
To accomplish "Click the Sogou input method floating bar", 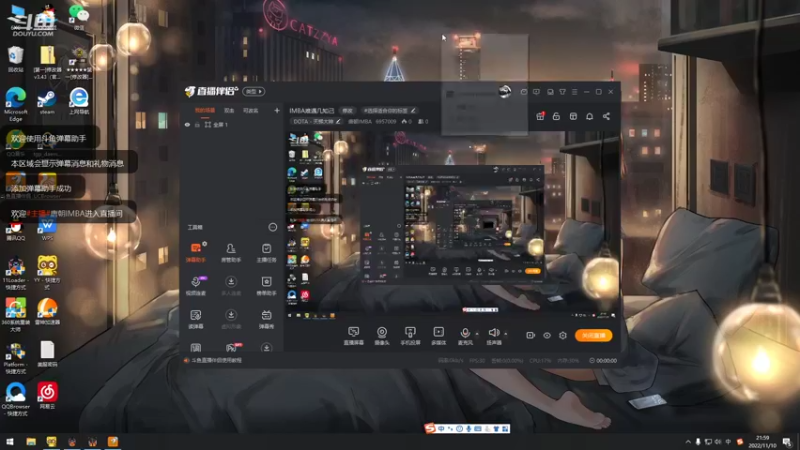I will pos(467,429).
